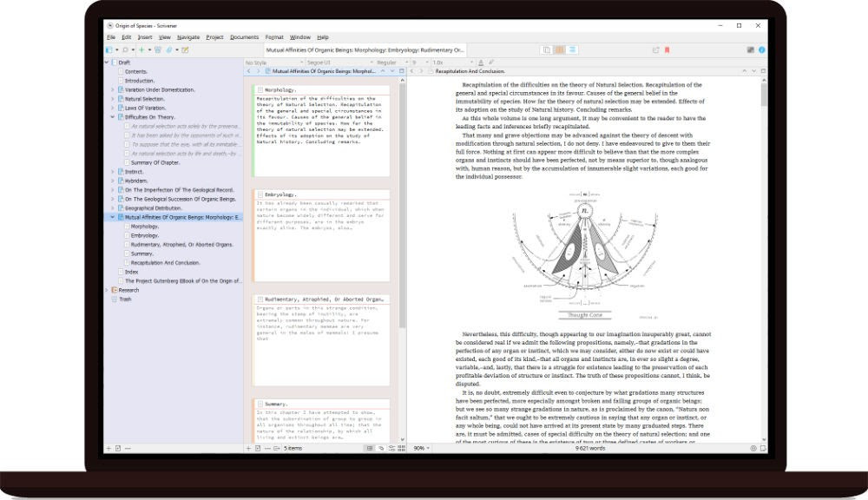Click corkboard options icon in footer
This screenshot has width=868, height=500.
tap(401, 449)
